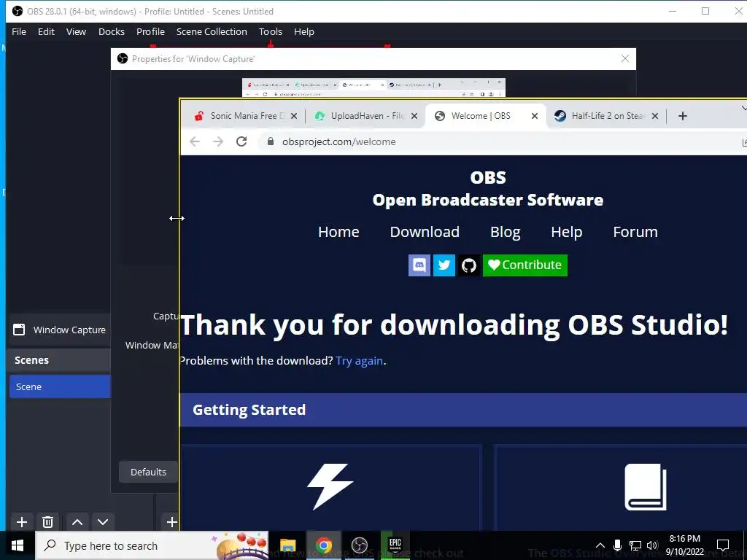Click the Window Capture source label
747x560 pixels.
click(69, 330)
